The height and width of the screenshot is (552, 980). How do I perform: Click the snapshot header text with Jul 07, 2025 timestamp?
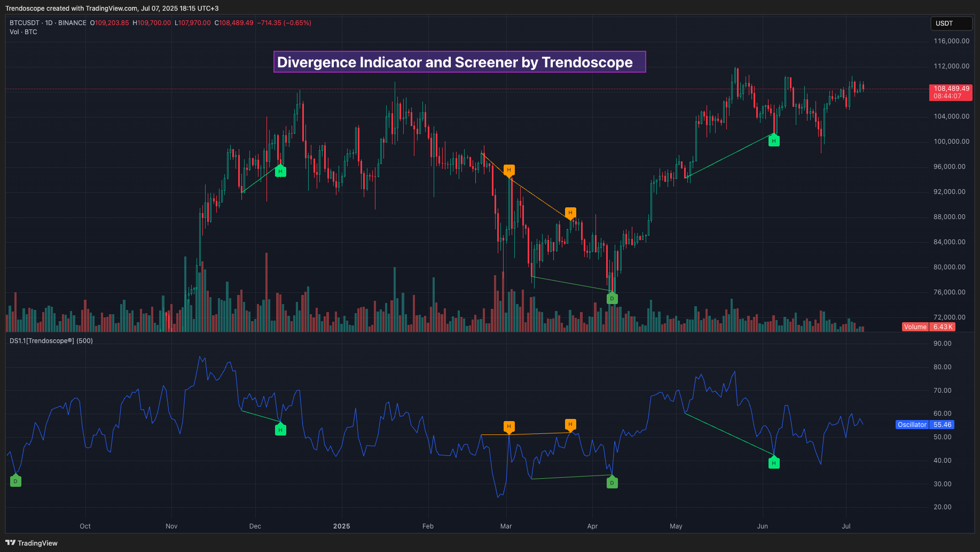click(112, 8)
